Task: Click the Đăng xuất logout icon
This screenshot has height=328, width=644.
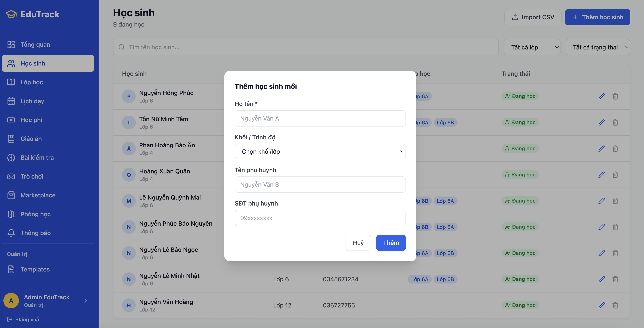Action: [10, 319]
